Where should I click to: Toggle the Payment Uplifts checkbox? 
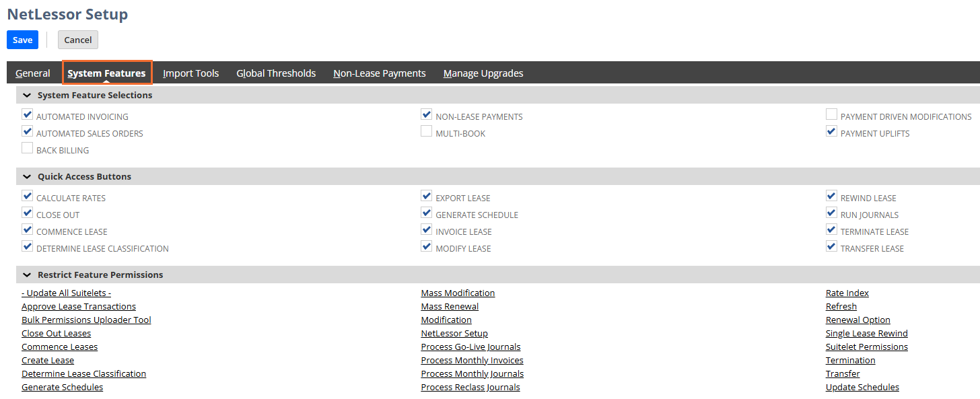coord(832,132)
